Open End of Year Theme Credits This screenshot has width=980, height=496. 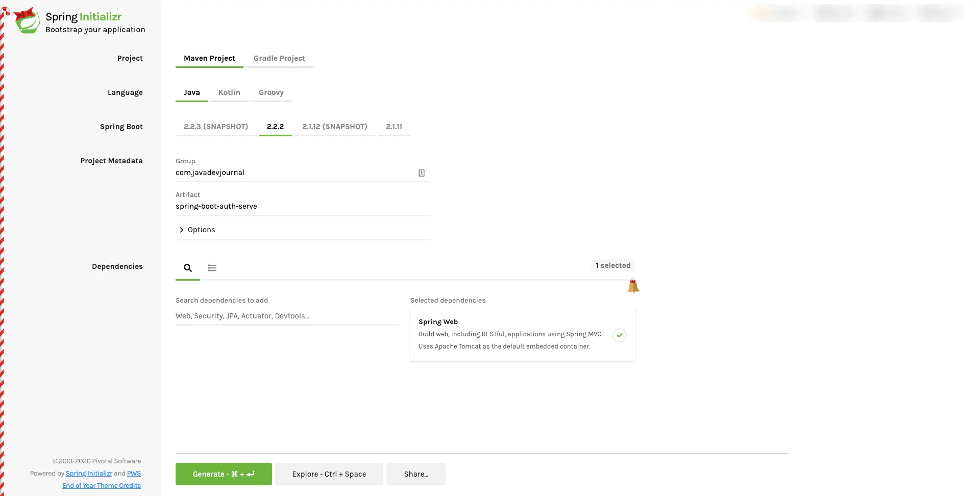pos(102,486)
